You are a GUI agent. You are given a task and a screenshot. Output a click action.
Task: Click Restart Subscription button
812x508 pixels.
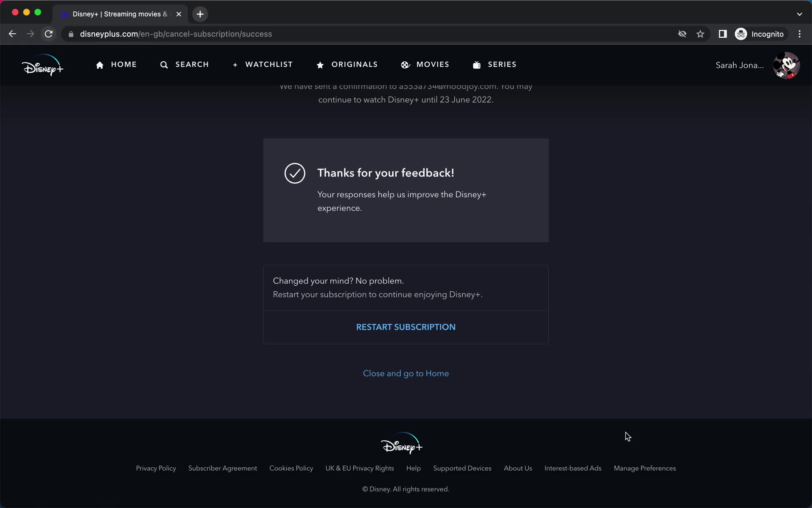(x=406, y=327)
